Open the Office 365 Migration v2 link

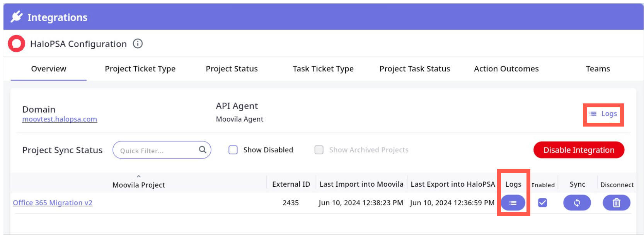point(53,203)
